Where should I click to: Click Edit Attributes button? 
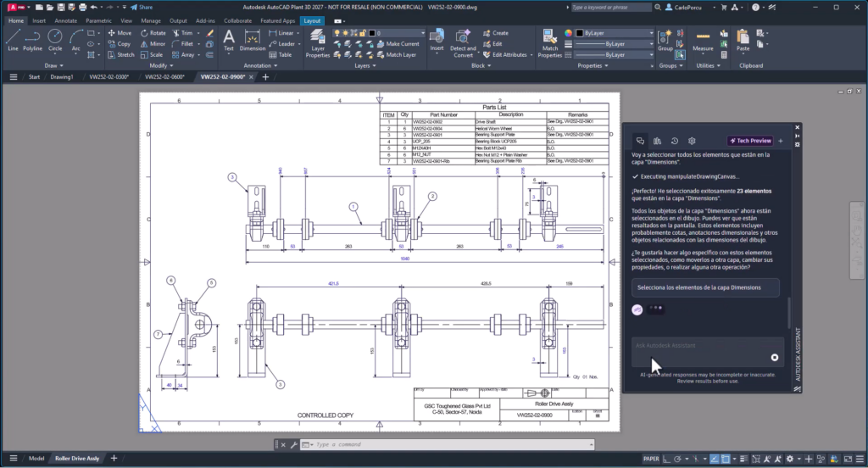504,55
